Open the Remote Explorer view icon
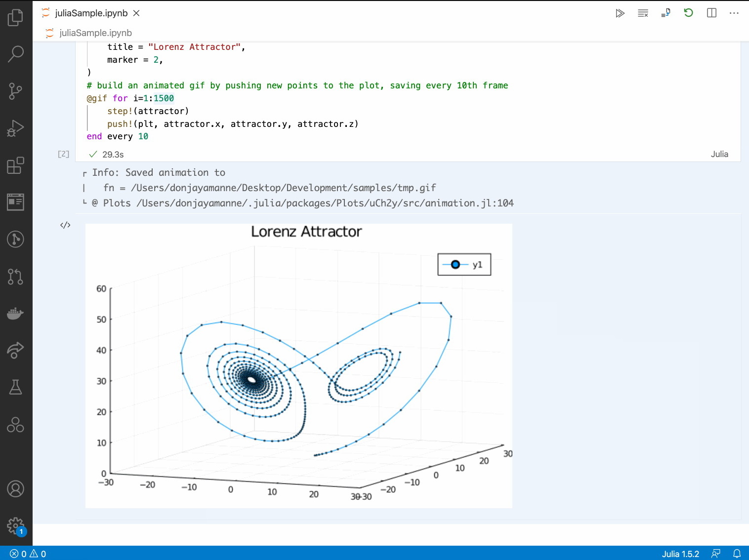This screenshot has width=749, height=560. click(16, 202)
